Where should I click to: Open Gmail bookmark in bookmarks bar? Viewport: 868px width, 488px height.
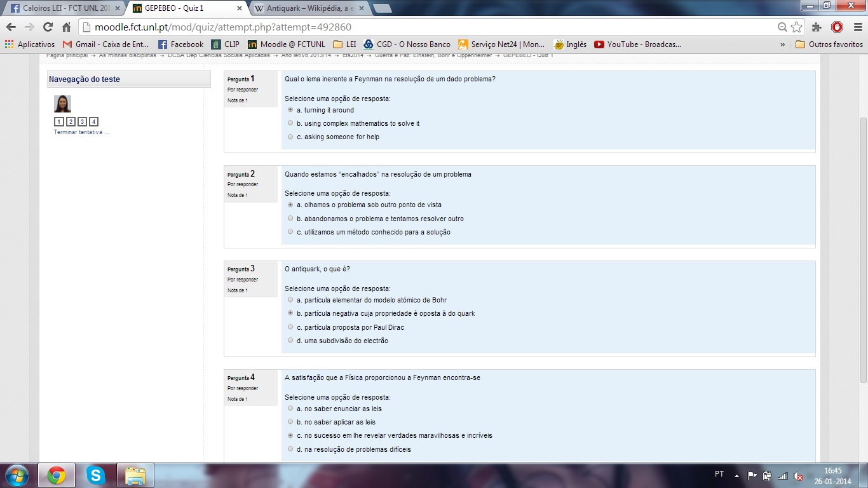(105, 44)
